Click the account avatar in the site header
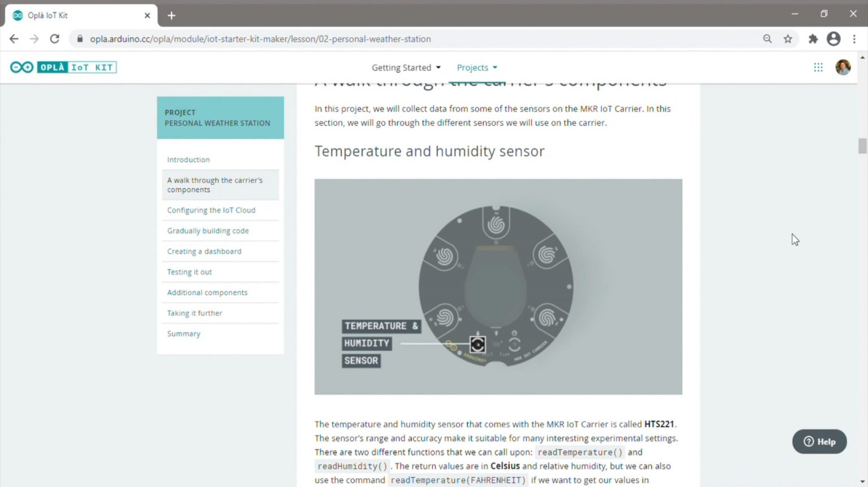Viewport: 868px width, 487px height. (843, 67)
